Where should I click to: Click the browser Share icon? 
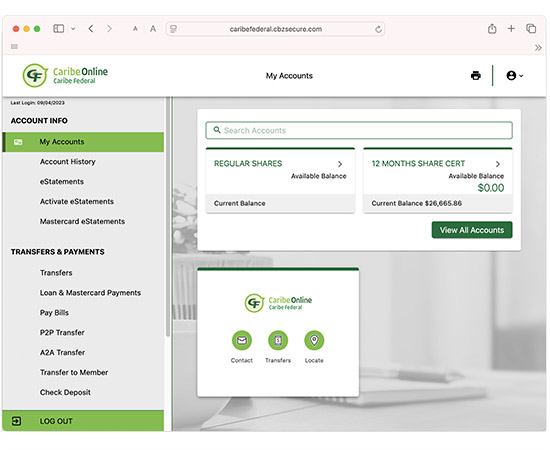tap(492, 28)
